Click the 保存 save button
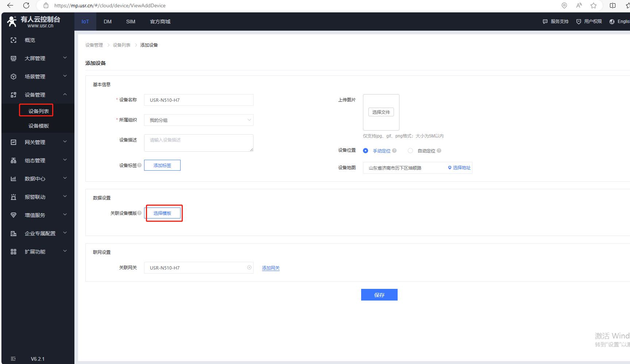 tap(379, 295)
